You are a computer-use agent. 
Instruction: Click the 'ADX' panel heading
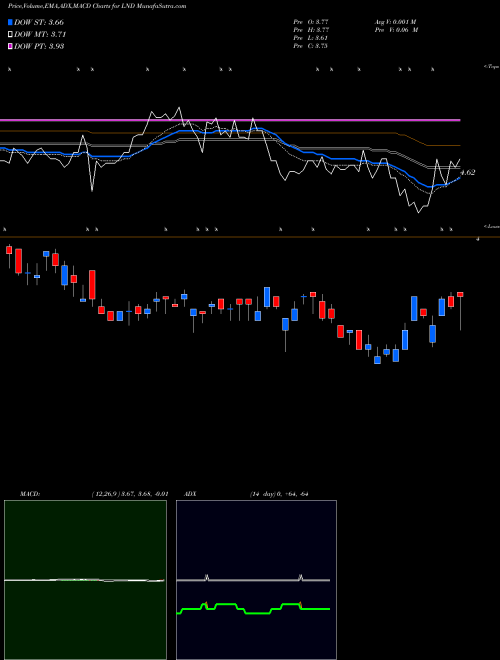tap(191, 494)
